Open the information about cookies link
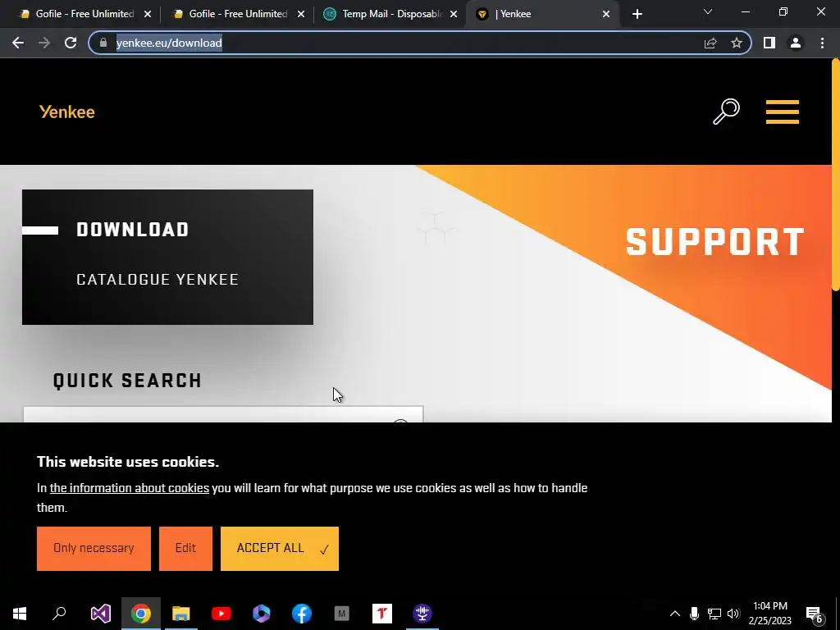The height and width of the screenshot is (630, 840). tap(129, 488)
